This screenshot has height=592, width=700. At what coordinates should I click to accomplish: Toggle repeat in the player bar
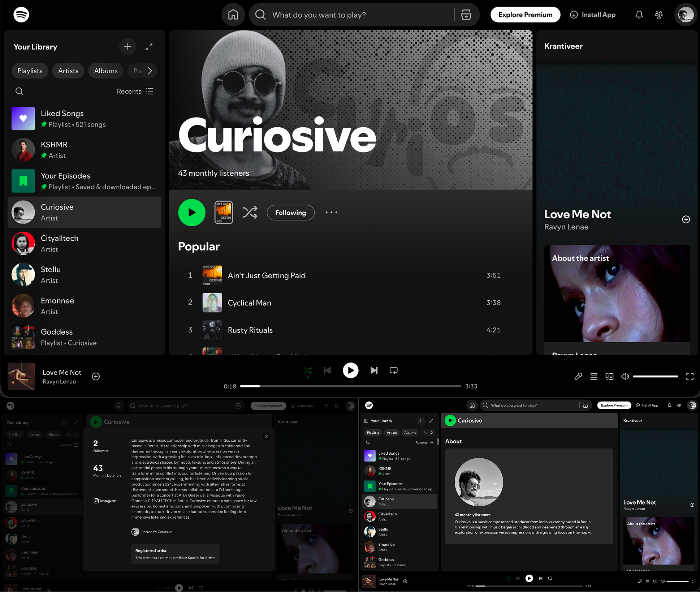tap(394, 370)
